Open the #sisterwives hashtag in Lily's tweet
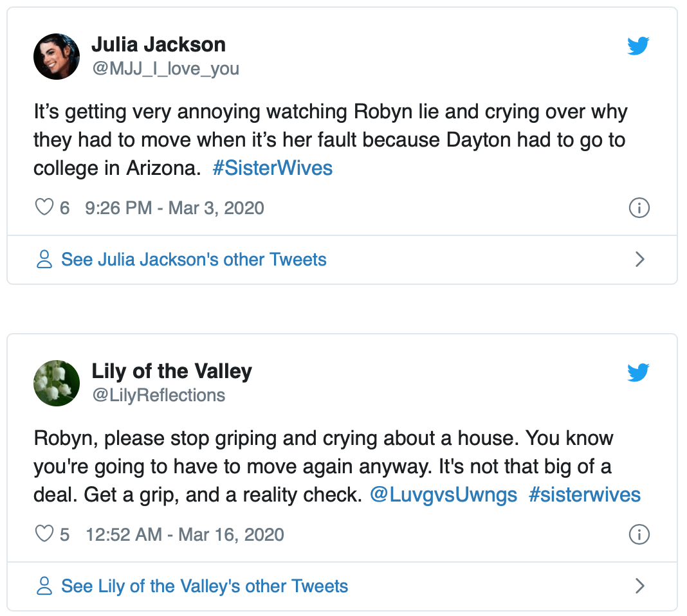Viewport: 687px width, 616px height. coord(584,495)
